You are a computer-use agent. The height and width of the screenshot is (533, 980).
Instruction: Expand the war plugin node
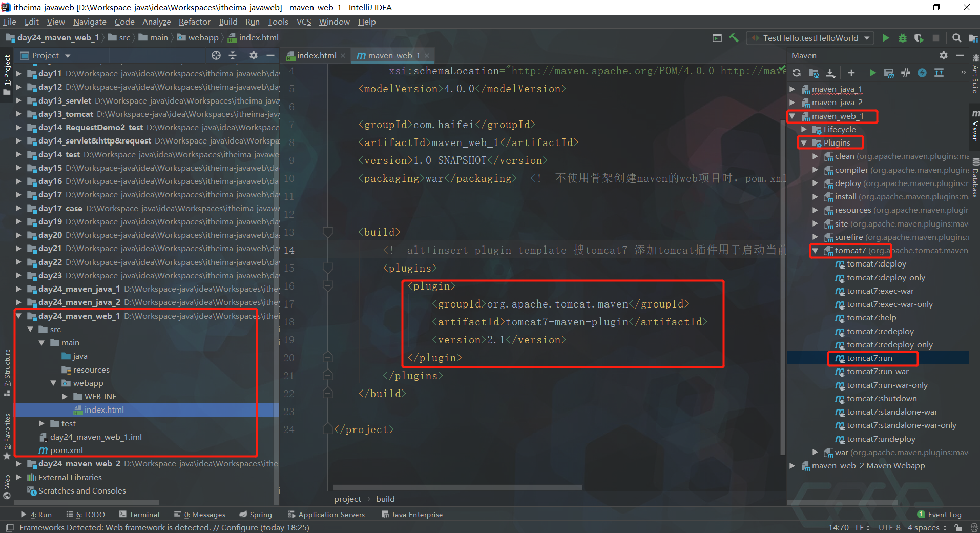(816, 453)
